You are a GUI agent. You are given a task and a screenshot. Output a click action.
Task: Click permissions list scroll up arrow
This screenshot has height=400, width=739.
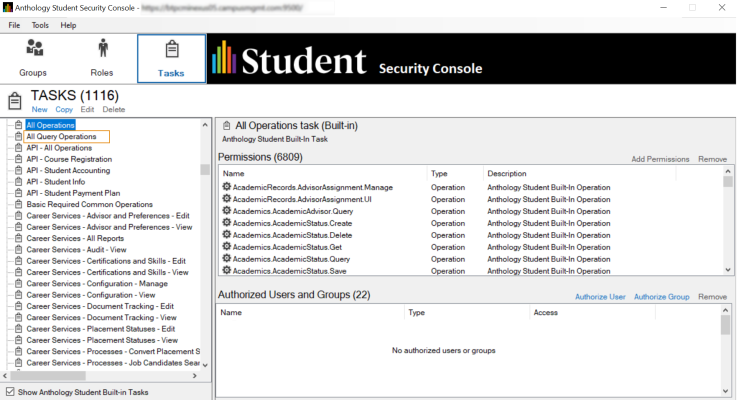click(x=728, y=171)
